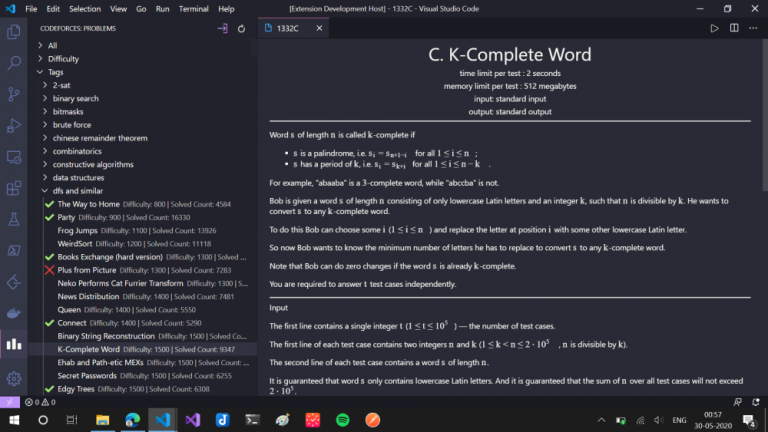Open the taskbar Task View button
This screenshot has height=432, width=768.
click(x=72, y=420)
